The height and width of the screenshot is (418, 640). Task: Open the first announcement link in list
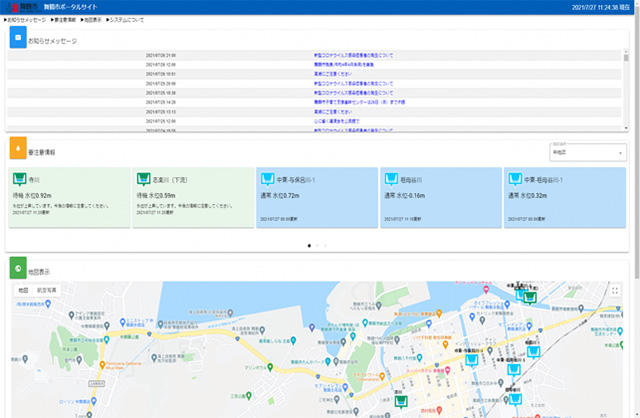(352, 55)
